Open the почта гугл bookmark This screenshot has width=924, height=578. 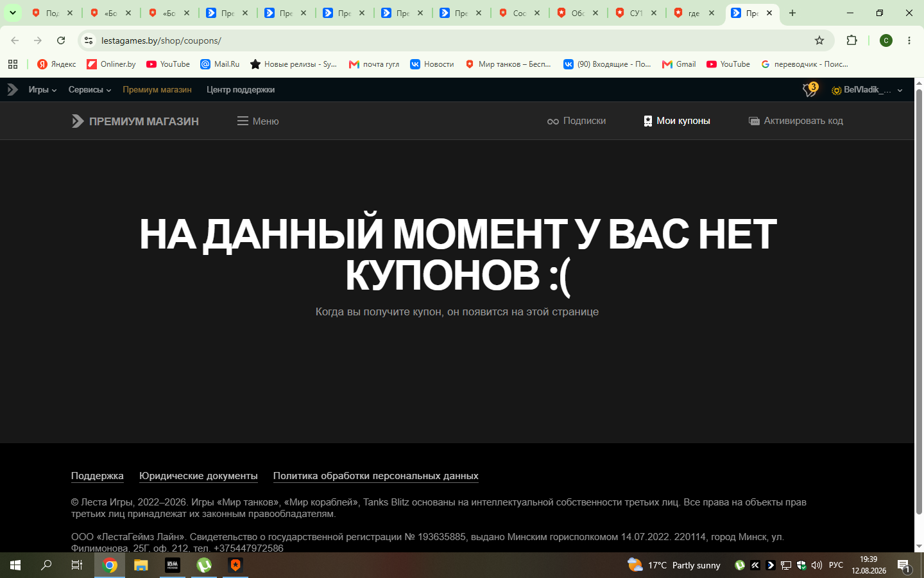pyautogui.click(x=374, y=64)
